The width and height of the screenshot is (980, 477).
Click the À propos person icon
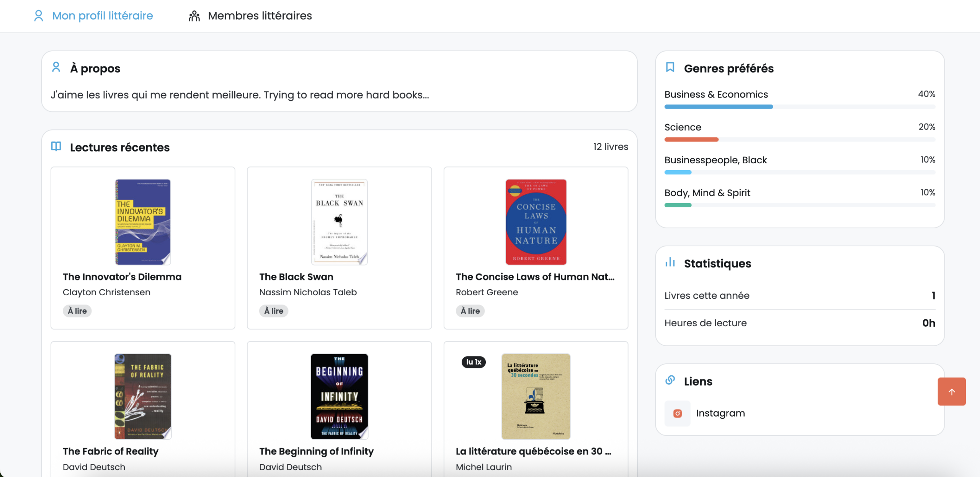click(x=56, y=67)
